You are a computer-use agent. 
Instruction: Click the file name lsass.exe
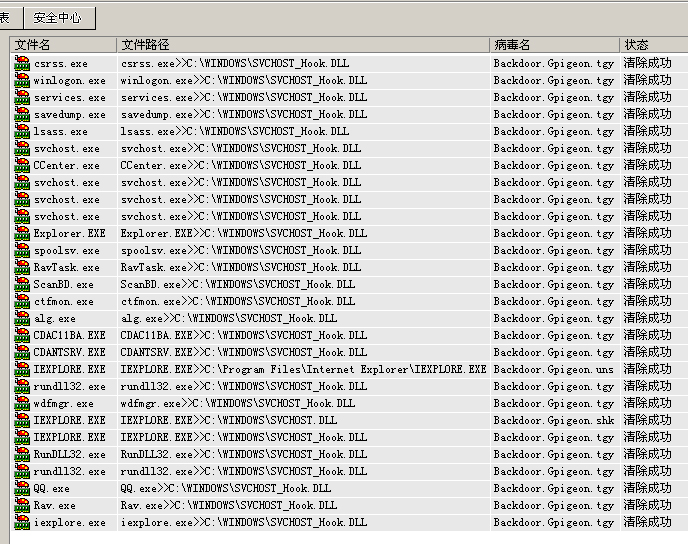61,132
